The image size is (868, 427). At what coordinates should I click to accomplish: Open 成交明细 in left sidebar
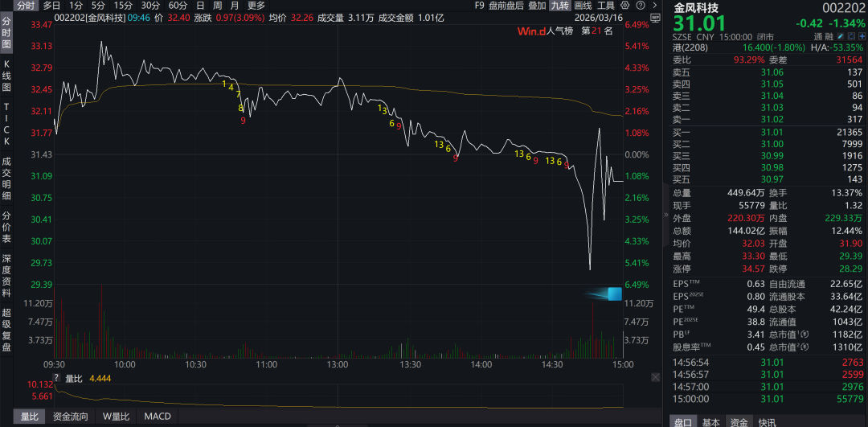point(6,179)
